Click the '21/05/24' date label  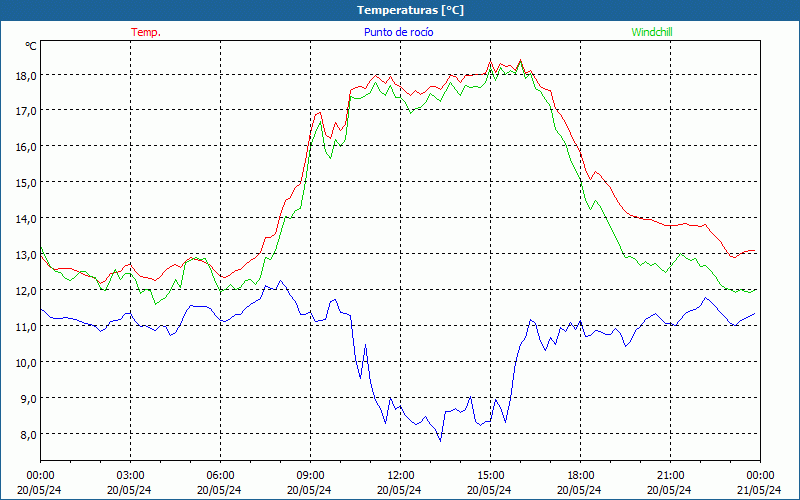pos(759,490)
